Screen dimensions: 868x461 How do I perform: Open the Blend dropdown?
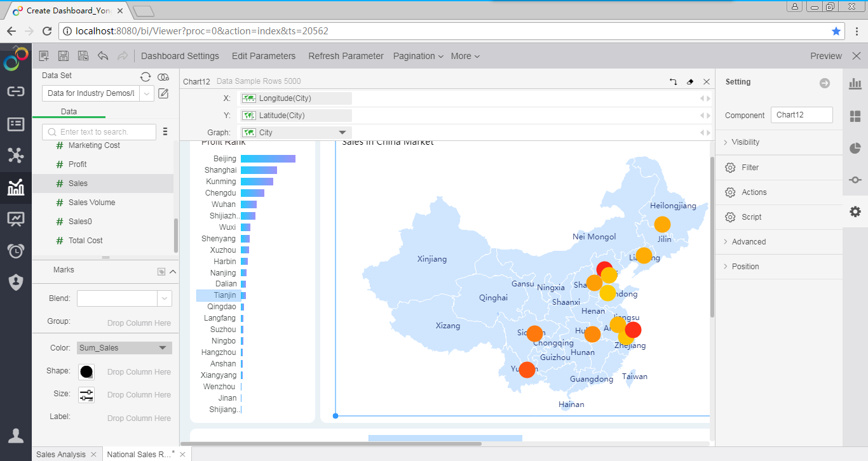[x=165, y=298]
